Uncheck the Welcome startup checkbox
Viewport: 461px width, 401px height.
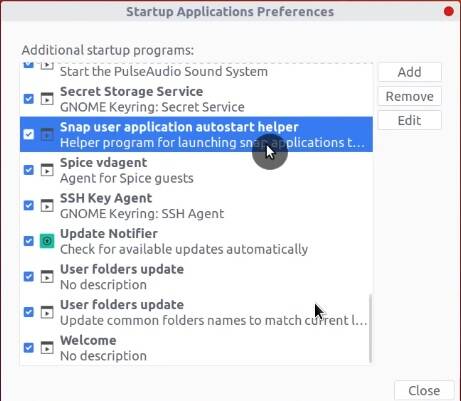[29, 348]
